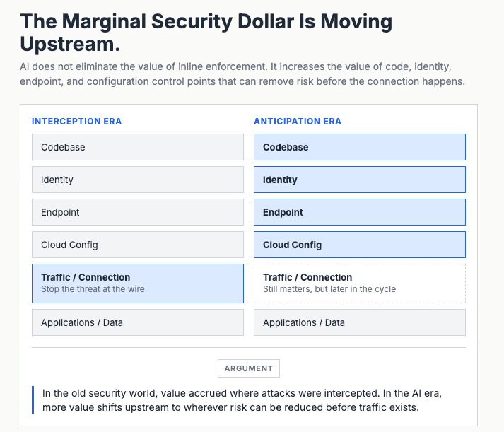
Task: Click Endpoint under Interception Era
Action: [x=138, y=212]
